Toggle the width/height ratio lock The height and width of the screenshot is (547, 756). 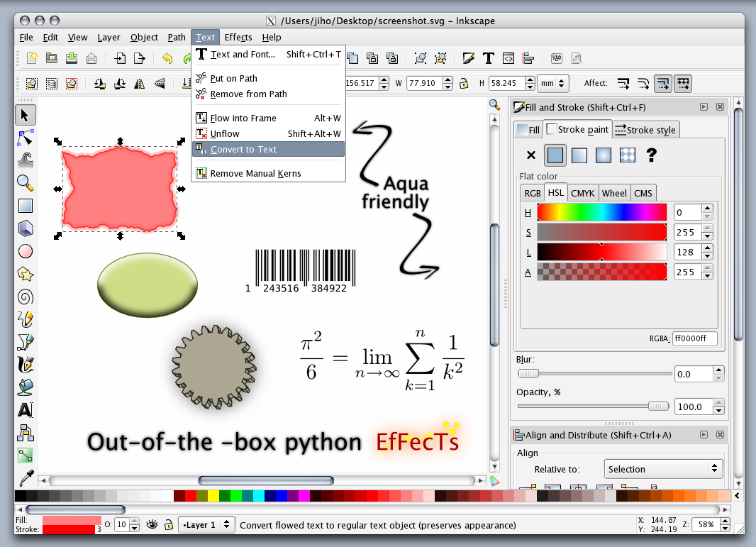click(x=464, y=83)
